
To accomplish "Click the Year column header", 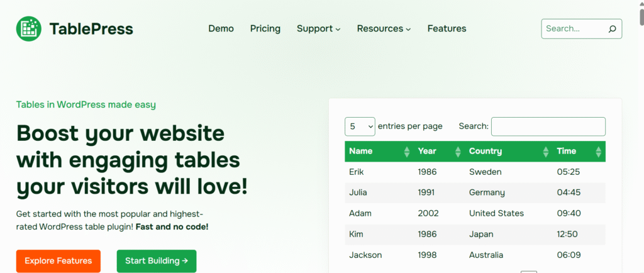I will pyautogui.click(x=439, y=152).
